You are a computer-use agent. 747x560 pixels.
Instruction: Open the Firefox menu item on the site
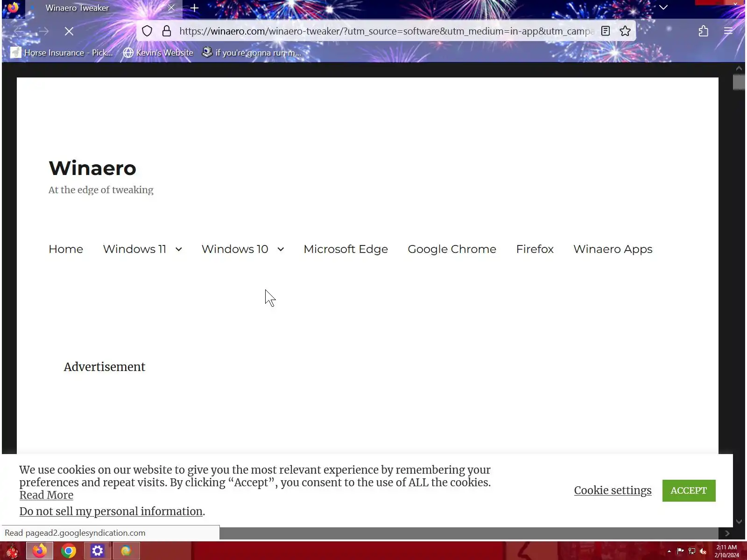535,249
